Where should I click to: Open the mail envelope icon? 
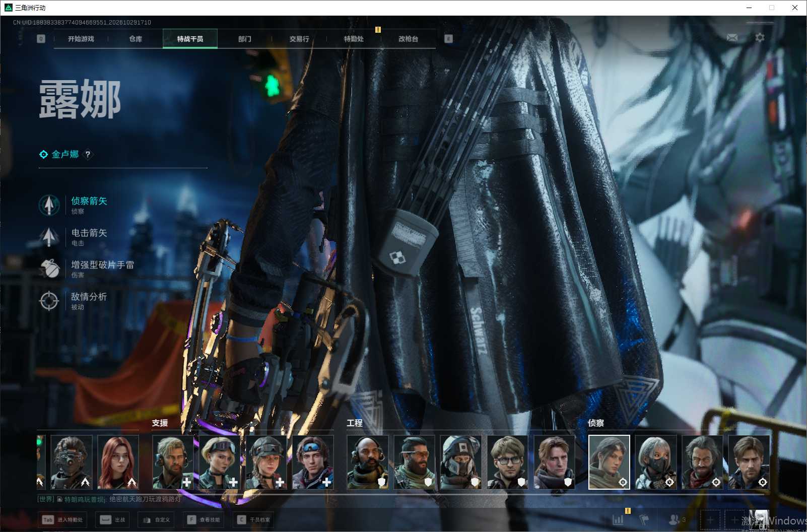point(732,38)
